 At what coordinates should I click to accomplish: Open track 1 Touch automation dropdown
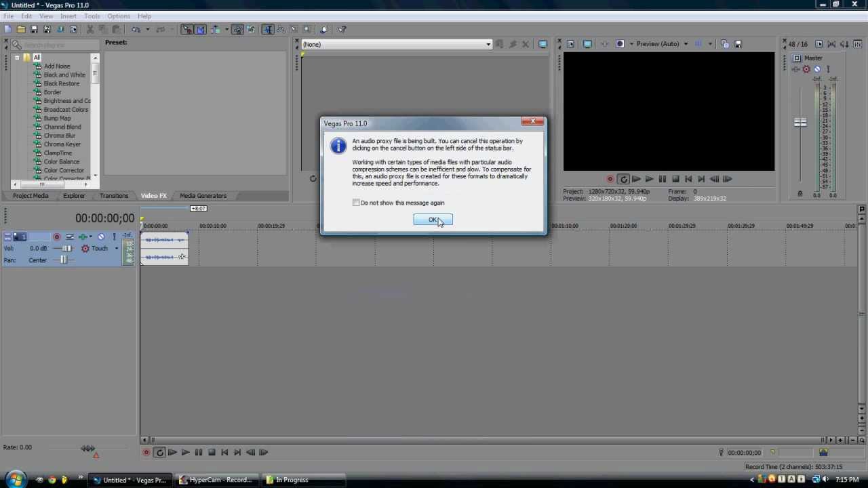(116, 248)
